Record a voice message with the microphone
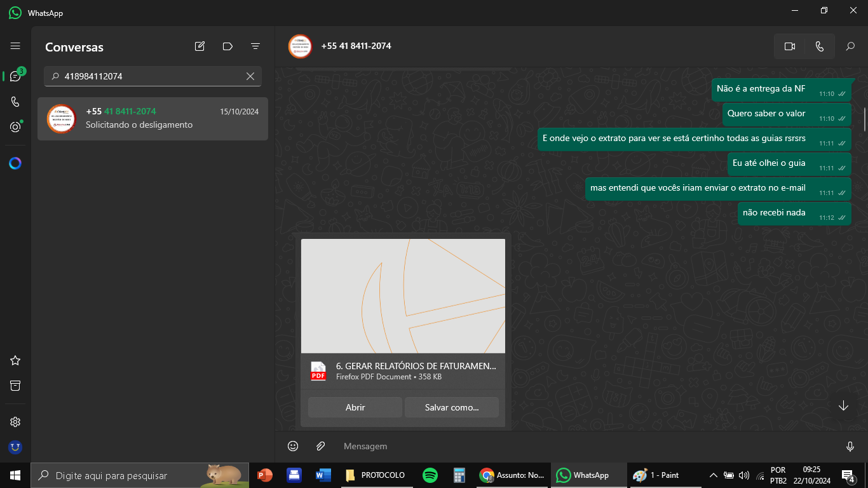This screenshot has height=488, width=868. tap(850, 446)
